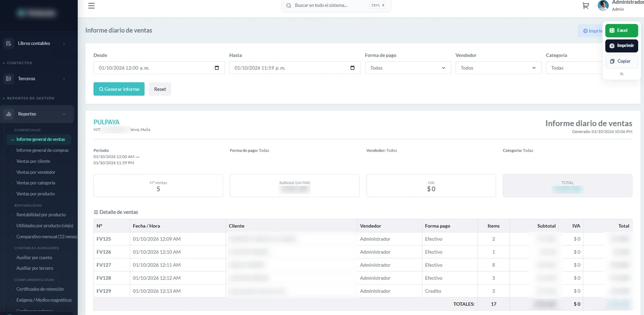The image size is (644, 315).
Task: Copy the report with Copiar
Action: coord(621,61)
